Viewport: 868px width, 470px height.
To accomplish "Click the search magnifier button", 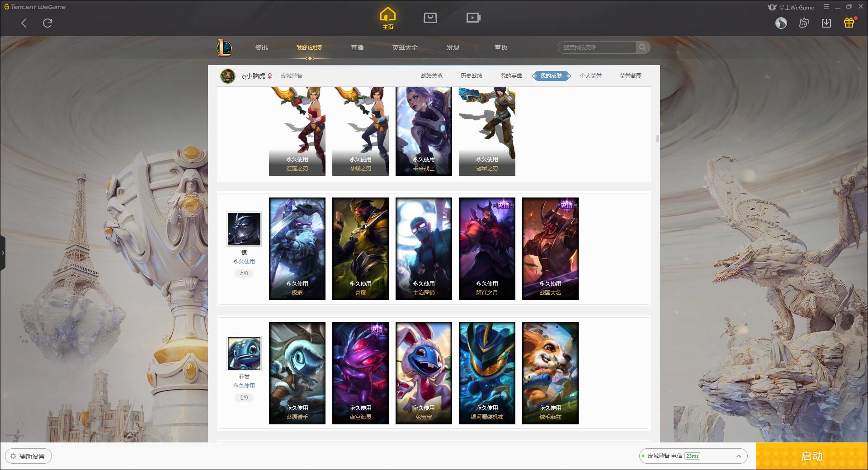I will [x=642, y=47].
